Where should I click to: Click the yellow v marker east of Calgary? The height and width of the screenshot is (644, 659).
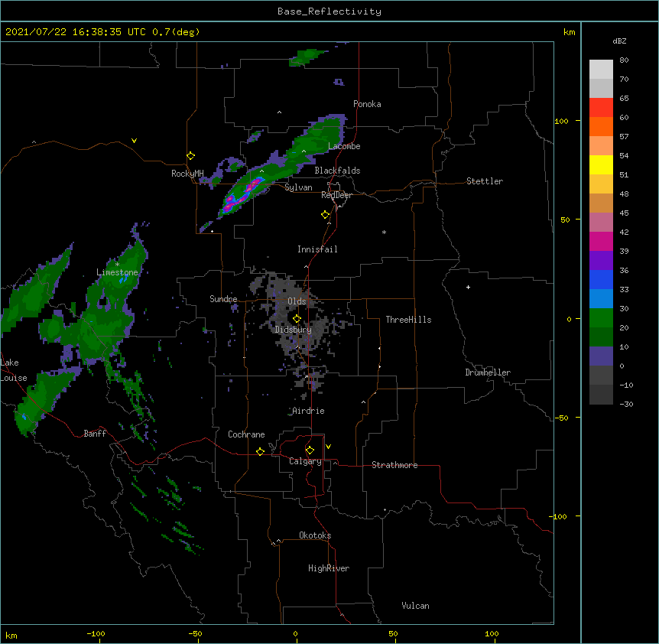(328, 447)
